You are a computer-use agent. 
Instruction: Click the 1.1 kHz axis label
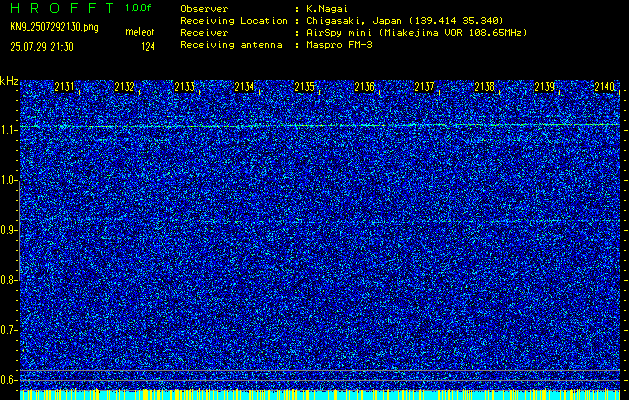point(8,130)
